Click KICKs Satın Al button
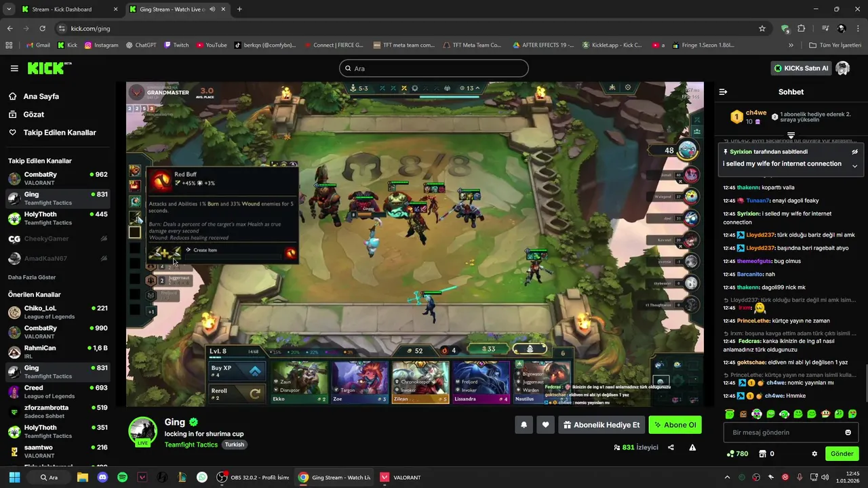The image size is (868, 488). tap(801, 68)
